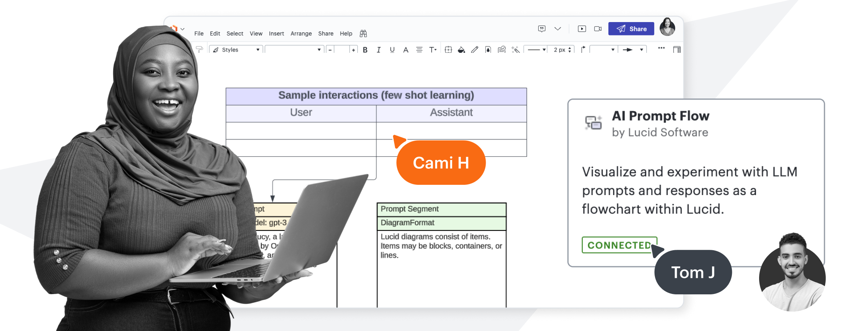868x331 pixels.
Task: Click the magic wand sparkle icon
Action: point(515,50)
